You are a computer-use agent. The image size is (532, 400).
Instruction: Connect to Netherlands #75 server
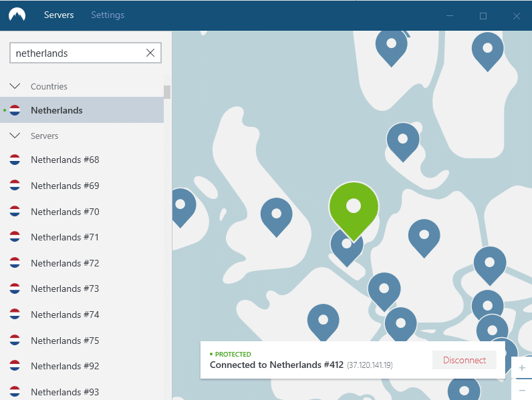pos(82,341)
